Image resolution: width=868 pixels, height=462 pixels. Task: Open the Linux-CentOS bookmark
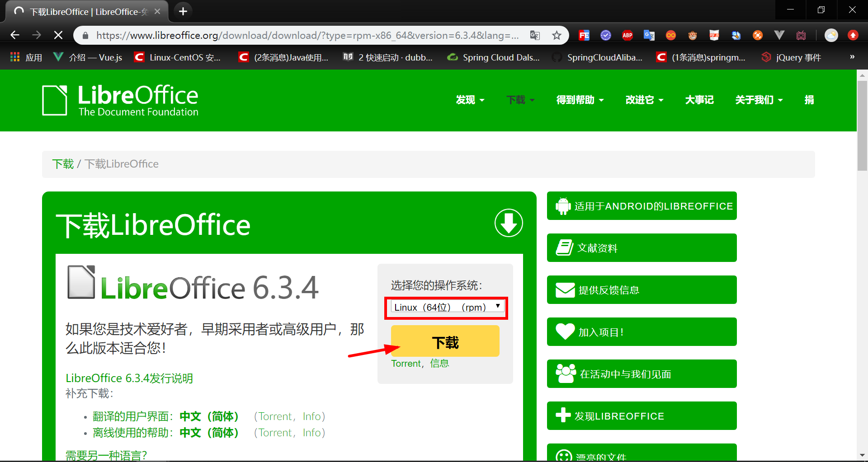pyautogui.click(x=178, y=57)
